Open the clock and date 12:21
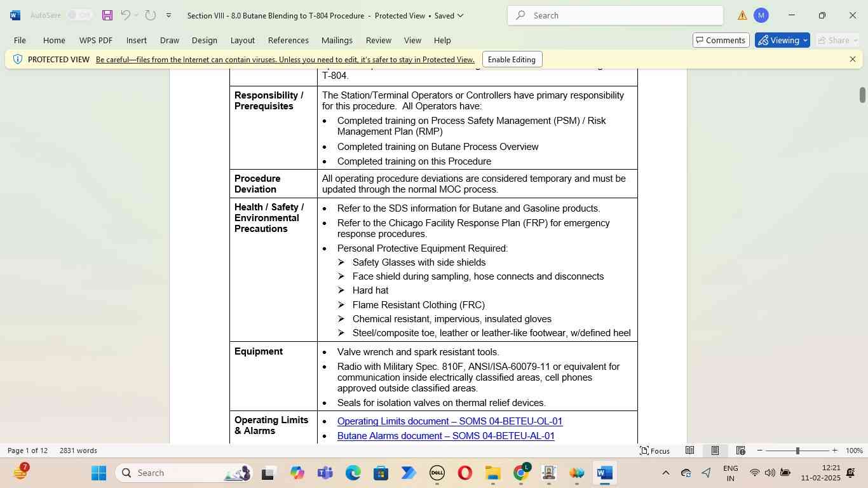 [820, 473]
